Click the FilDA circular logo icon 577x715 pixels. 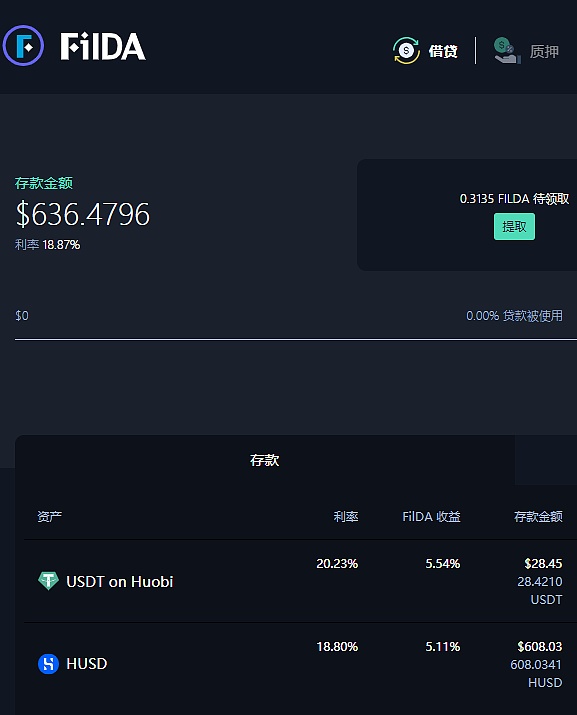click(x=23, y=46)
